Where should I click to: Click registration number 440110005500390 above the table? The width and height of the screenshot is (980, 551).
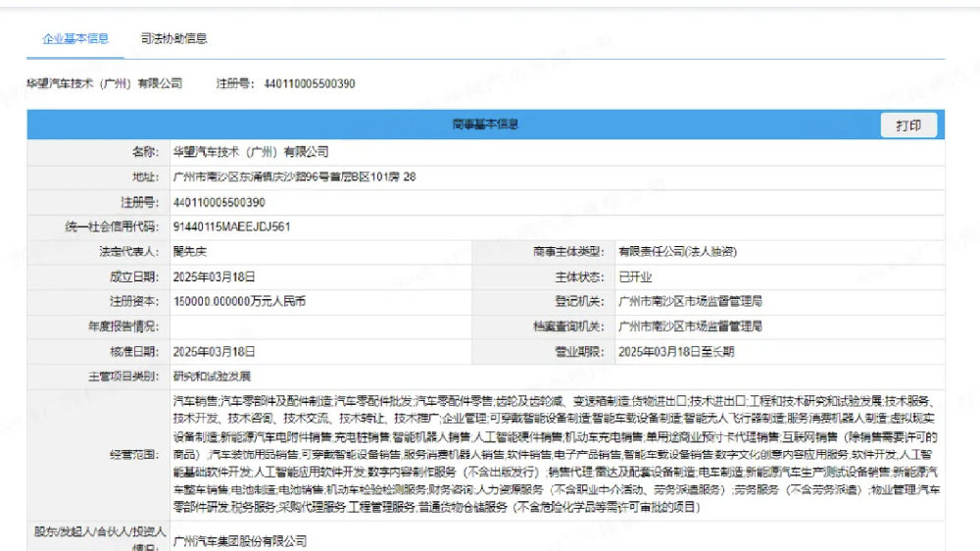310,83
